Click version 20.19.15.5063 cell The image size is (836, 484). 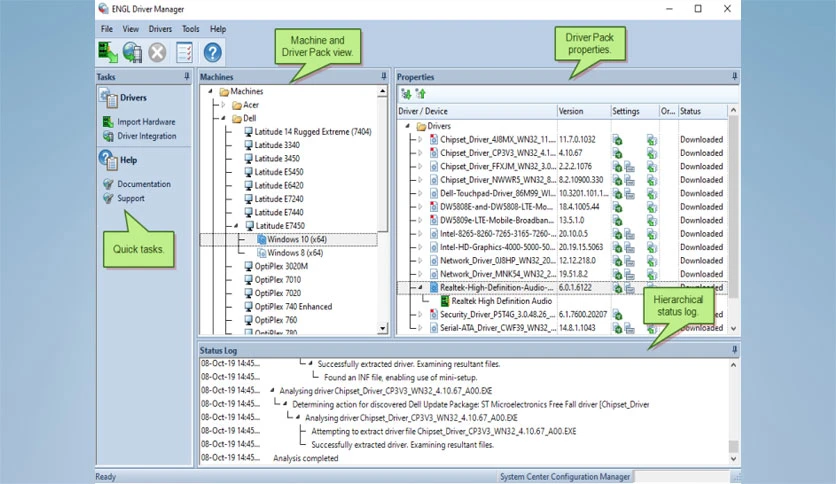pyautogui.click(x=581, y=247)
